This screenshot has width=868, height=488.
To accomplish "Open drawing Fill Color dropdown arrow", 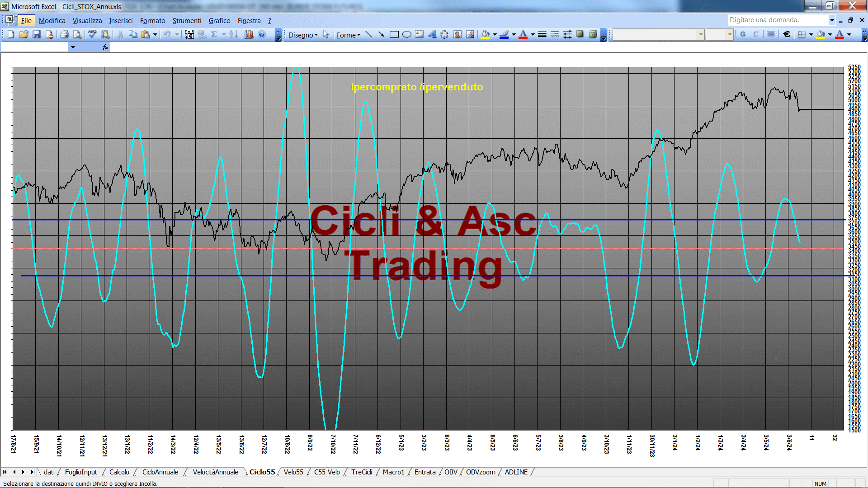I will click(495, 34).
